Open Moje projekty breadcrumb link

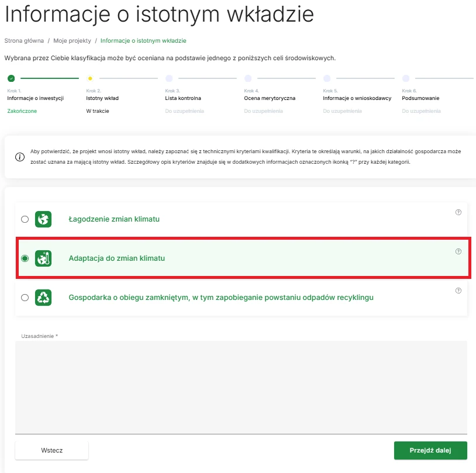73,41
